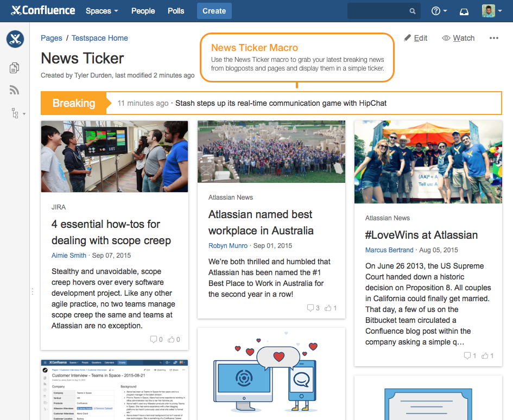Image resolution: width=513 pixels, height=420 pixels.
Task: Click author Robyn Munro link
Action: [228, 246]
